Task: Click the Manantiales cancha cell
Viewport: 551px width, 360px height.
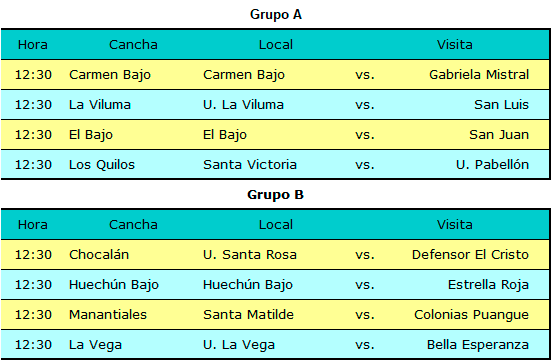Action: tap(108, 315)
